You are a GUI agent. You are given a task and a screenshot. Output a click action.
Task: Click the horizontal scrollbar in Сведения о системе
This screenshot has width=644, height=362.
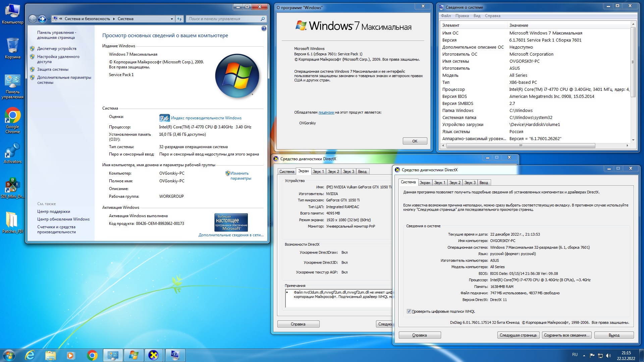[521, 145]
